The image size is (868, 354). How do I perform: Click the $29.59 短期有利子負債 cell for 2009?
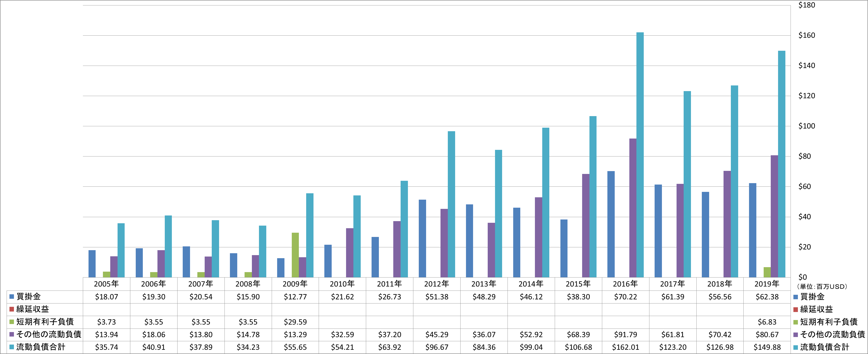(x=295, y=322)
